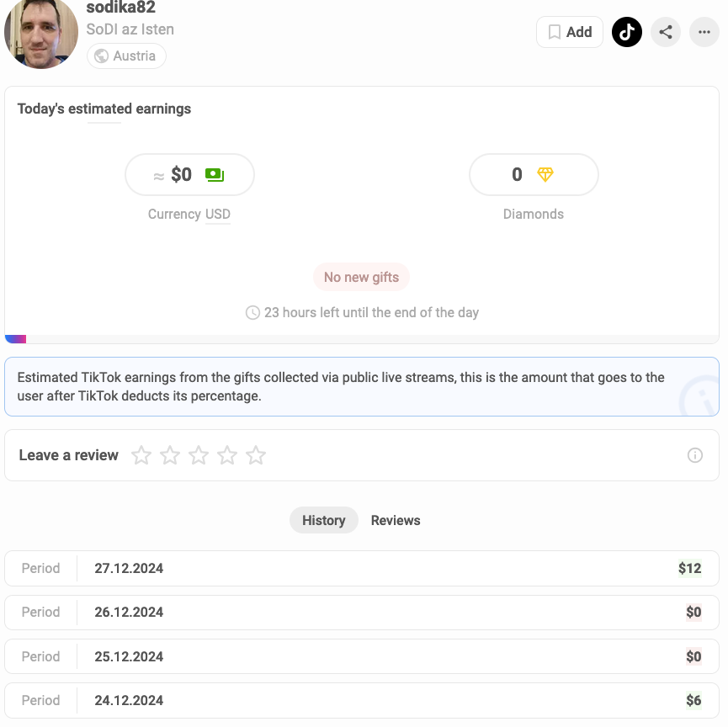Open the sodika82 profile picture
This screenshot has width=728, height=727.
(41, 33)
